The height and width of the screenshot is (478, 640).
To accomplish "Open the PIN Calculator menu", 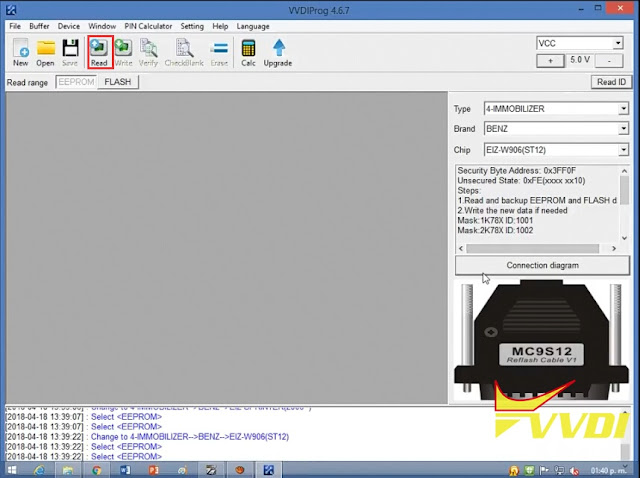I will [148, 26].
